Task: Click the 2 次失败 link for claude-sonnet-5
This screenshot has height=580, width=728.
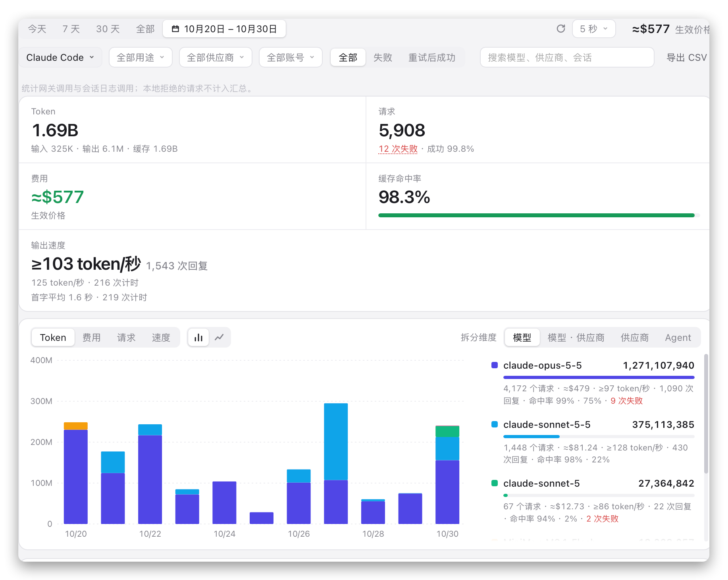Action: [x=602, y=519]
